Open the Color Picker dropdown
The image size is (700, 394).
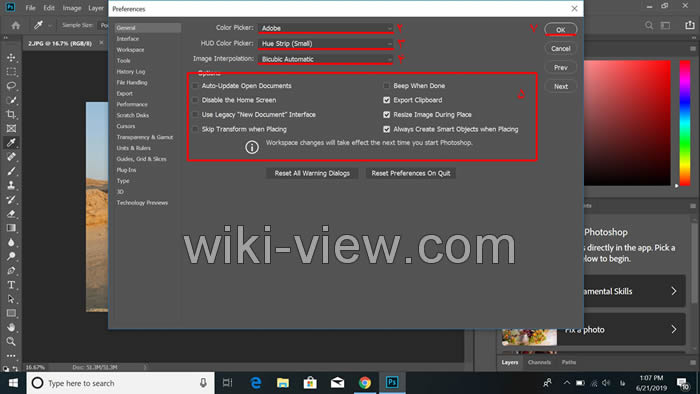pos(325,28)
